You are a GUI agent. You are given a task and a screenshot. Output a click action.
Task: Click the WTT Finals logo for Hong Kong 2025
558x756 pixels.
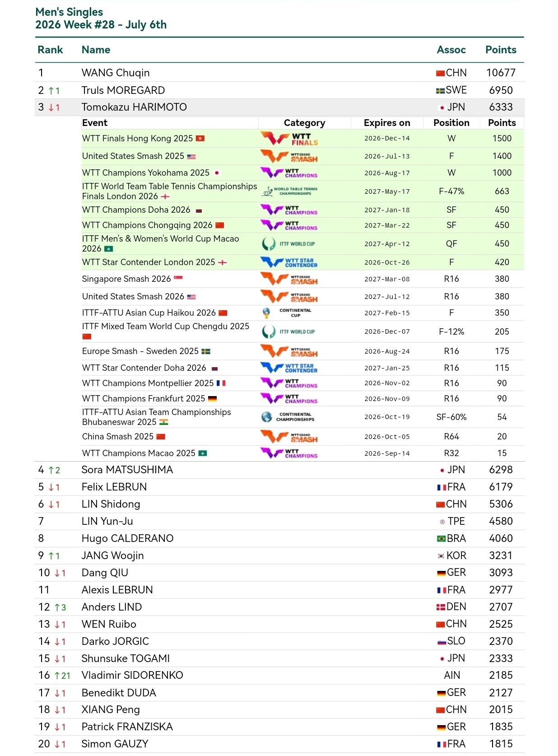pyautogui.click(x=289, y=139)
